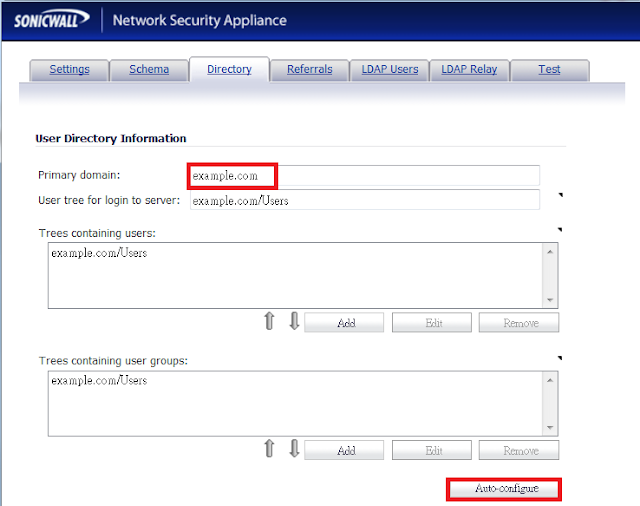
Task: Move user groups tree entry up
Action: coord(269,448)
